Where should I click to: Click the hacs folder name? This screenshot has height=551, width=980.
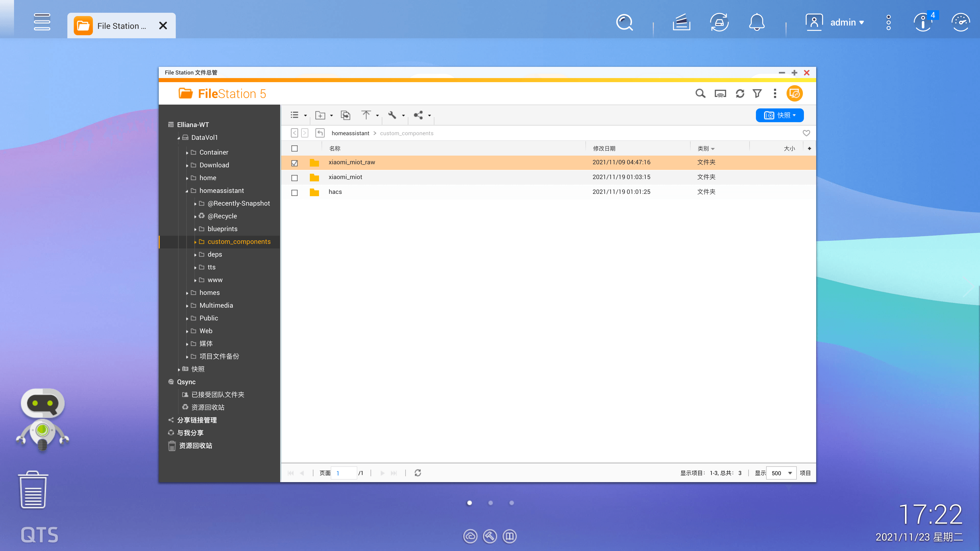click(335, 192)
